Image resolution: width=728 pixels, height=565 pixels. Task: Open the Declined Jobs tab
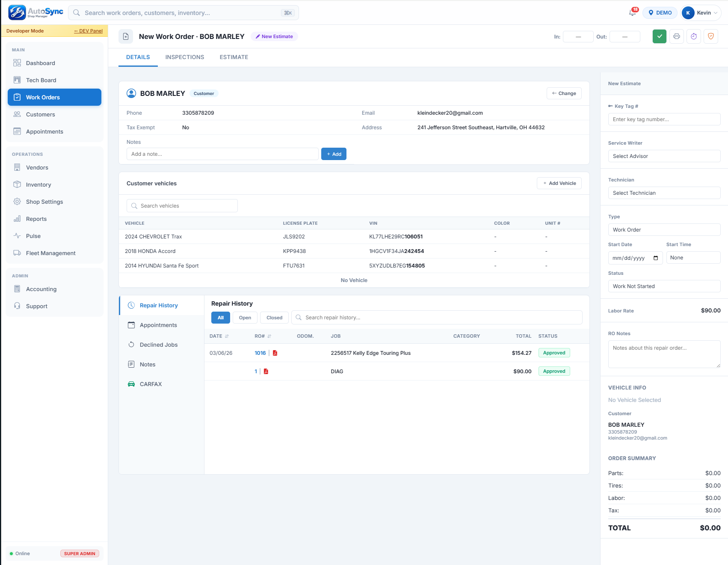click(x=158, y=345)
